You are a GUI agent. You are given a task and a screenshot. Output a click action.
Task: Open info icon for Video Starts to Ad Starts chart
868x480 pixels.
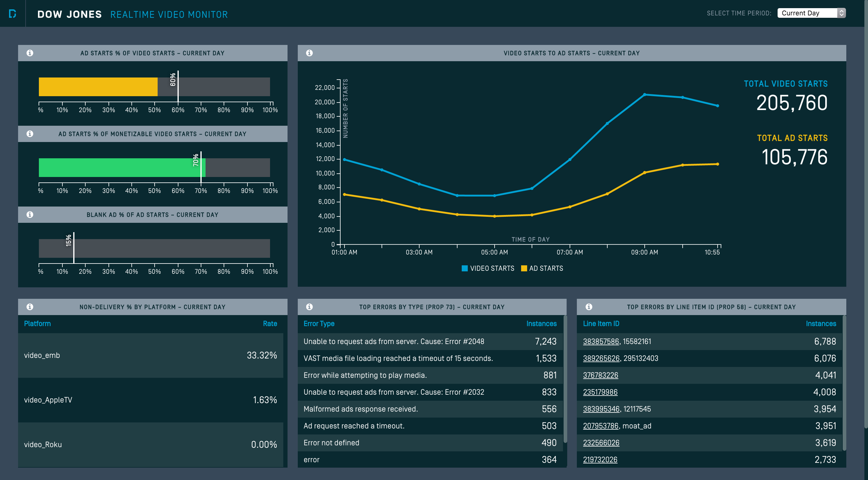coord(309,53)
